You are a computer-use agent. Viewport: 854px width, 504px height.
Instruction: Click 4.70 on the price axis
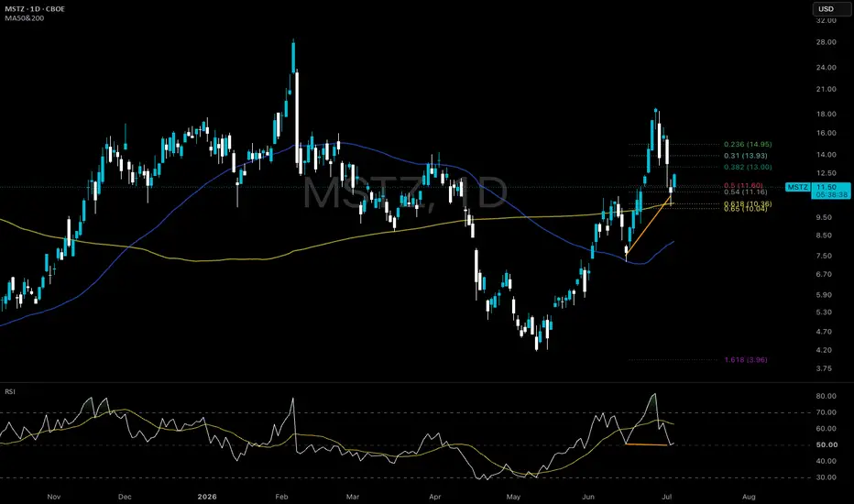click(x=824, y=332)
